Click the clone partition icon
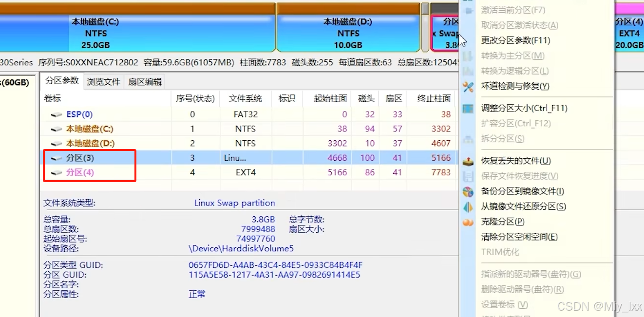 [x=468, y=222]
